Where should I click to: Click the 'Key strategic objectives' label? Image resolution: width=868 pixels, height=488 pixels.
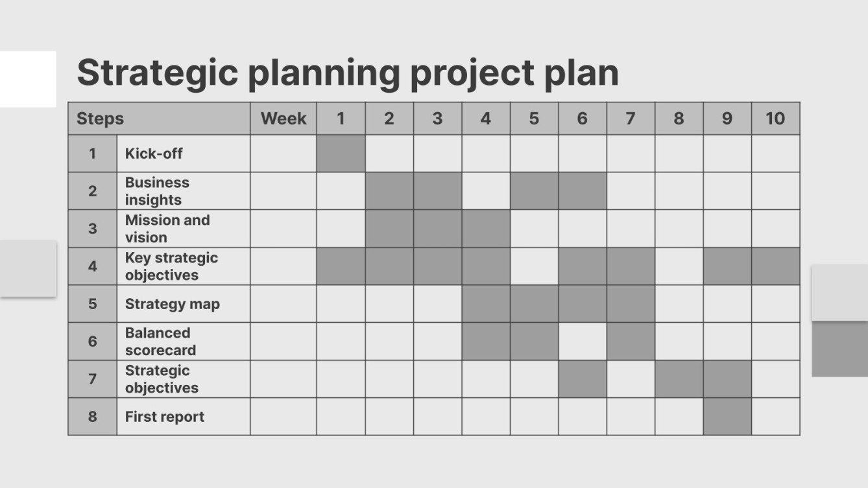[171, 266]
